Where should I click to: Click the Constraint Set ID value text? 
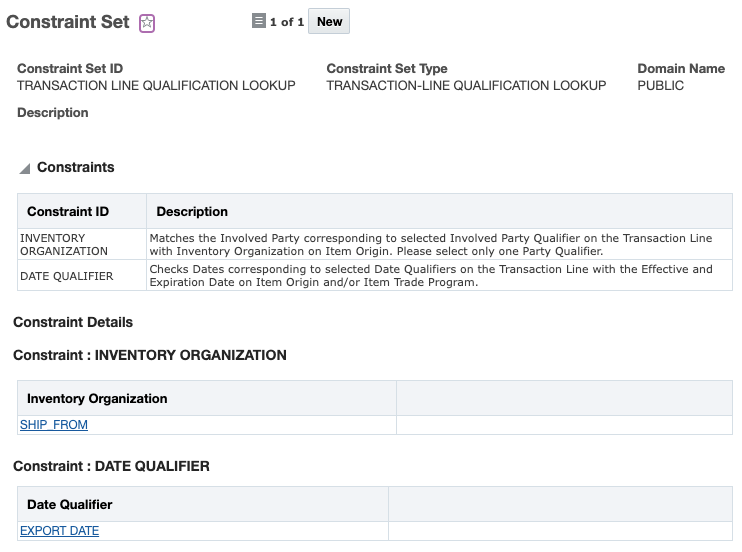pos(156,86)
